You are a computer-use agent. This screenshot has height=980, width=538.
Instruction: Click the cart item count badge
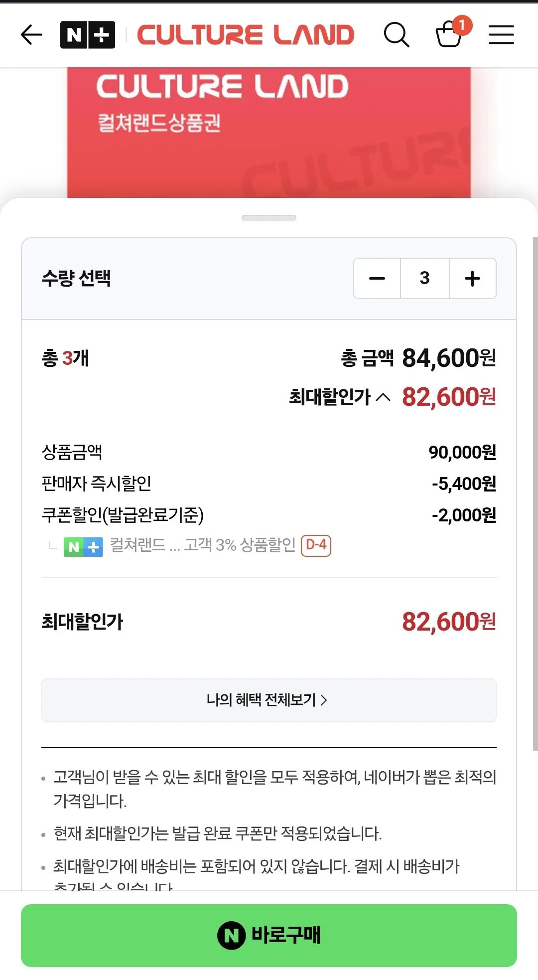(x=462, y=25)
